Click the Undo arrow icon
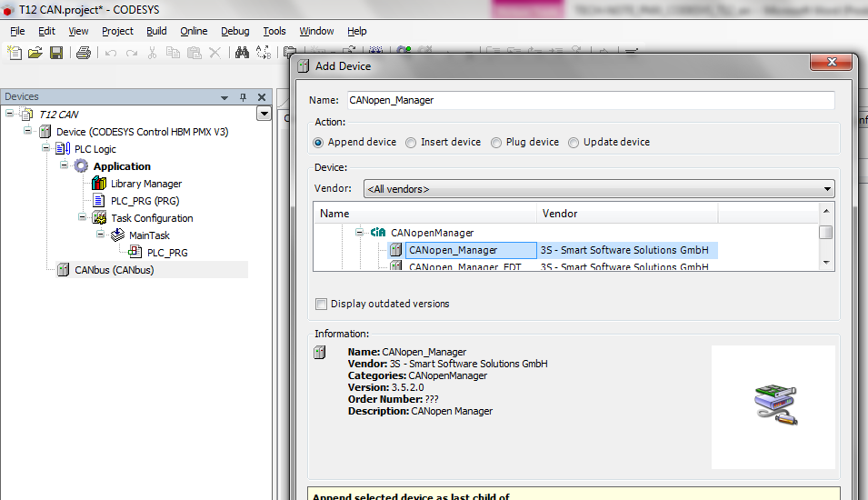The width and height of the screenshot is (868, 500). point(111,53)
